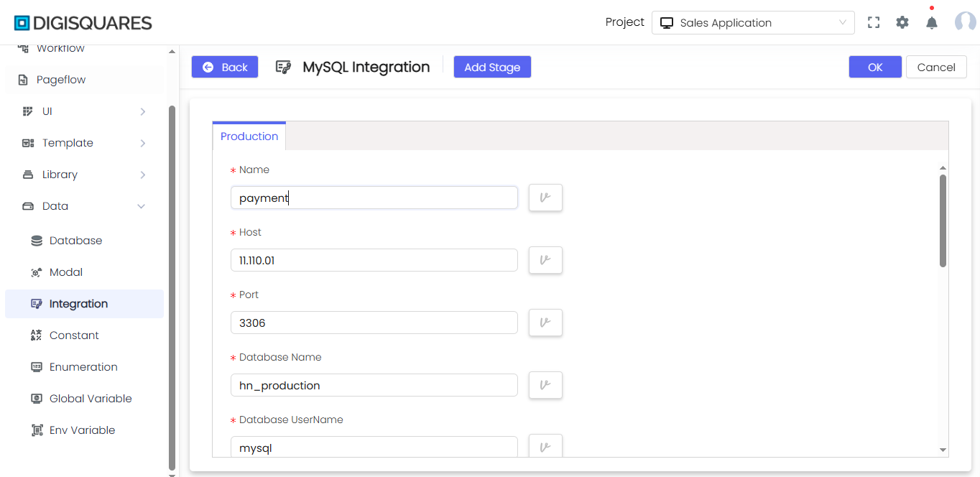Image resolution: width=980 pixels, height=477 pixels.
Task: Click the form's vertical scrollbar thumb
Action: [943, 221]
